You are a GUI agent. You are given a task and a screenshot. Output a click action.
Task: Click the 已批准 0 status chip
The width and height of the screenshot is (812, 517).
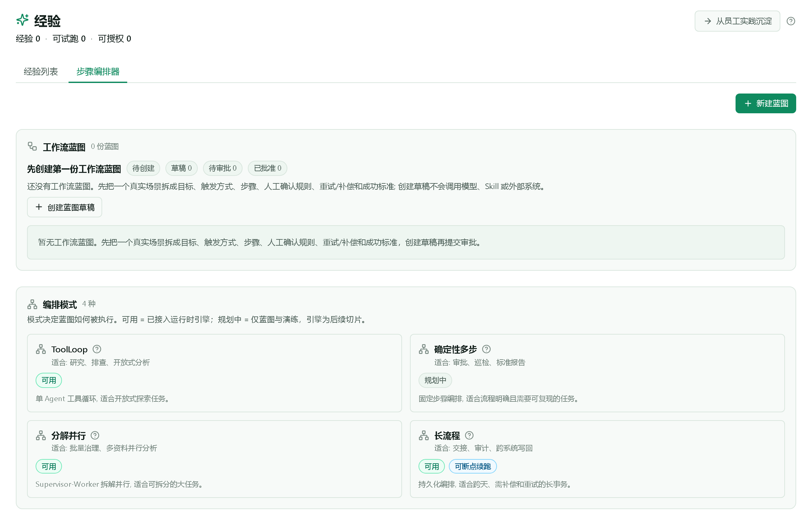tap(267, 168)
